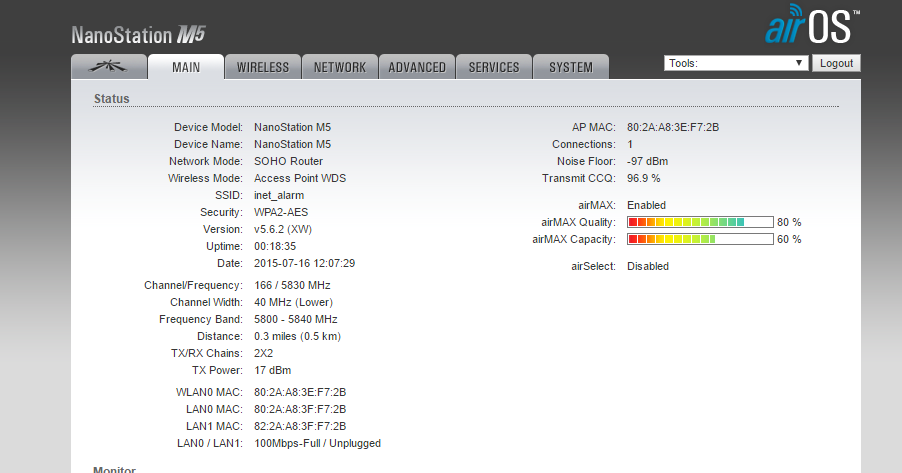Open the Ubiquiti logo tab
Screen dimensions: 902x473
tap(109, 67)
